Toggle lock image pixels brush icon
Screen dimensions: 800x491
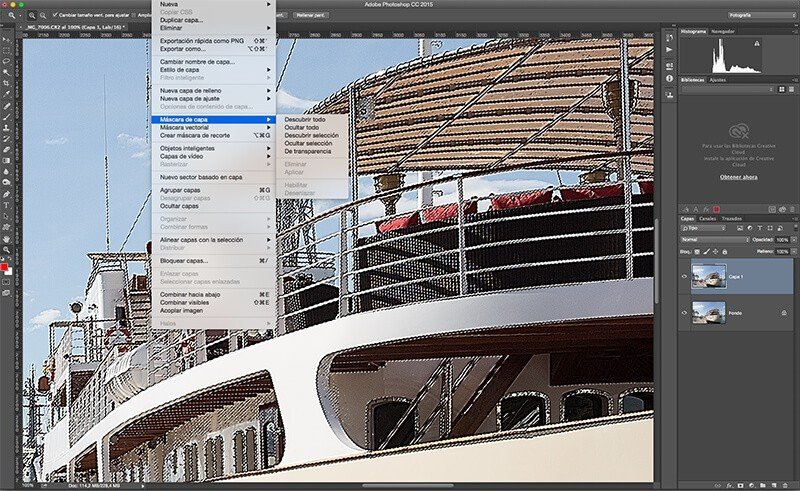tap(707, 251)
